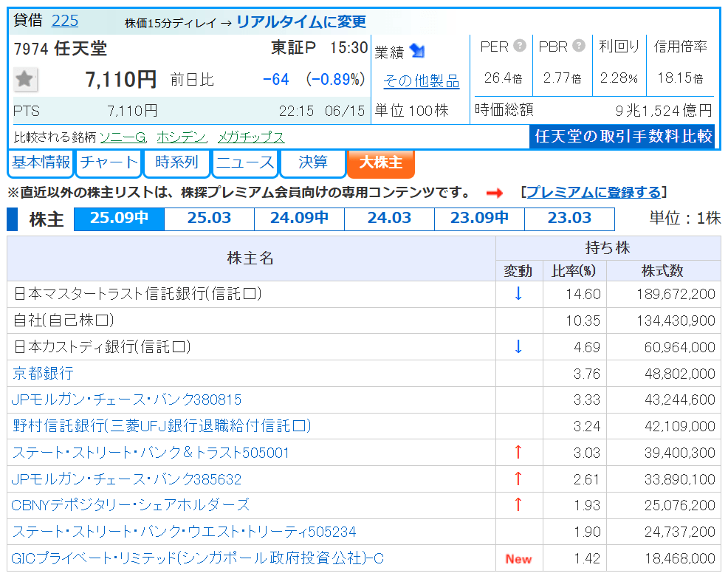Click the 業績 blue down-arrow icon
This screenshot has width=728, height=576.
(x=417, y=51)
